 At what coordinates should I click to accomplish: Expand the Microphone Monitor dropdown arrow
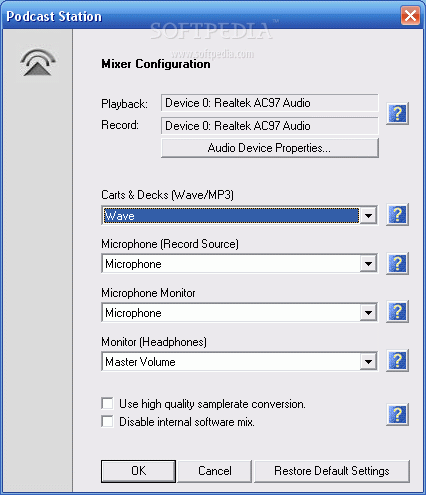click(x=368, y=313)
